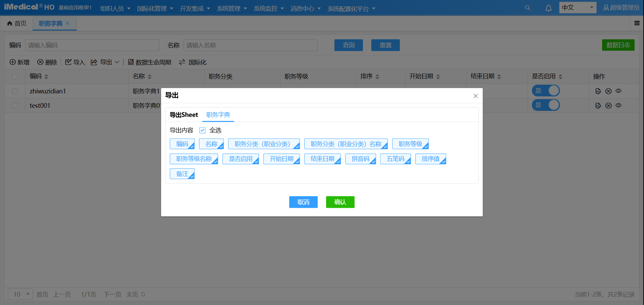The image size is (644, 305).
Task: Click the 查询 search button
Action: point(348,45)
